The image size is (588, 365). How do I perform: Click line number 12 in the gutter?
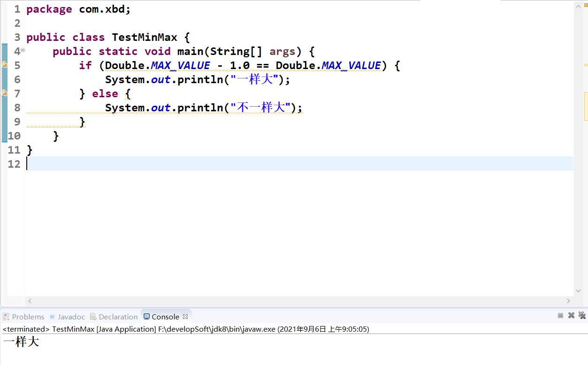pyautogui.click(x=14, y=164)
